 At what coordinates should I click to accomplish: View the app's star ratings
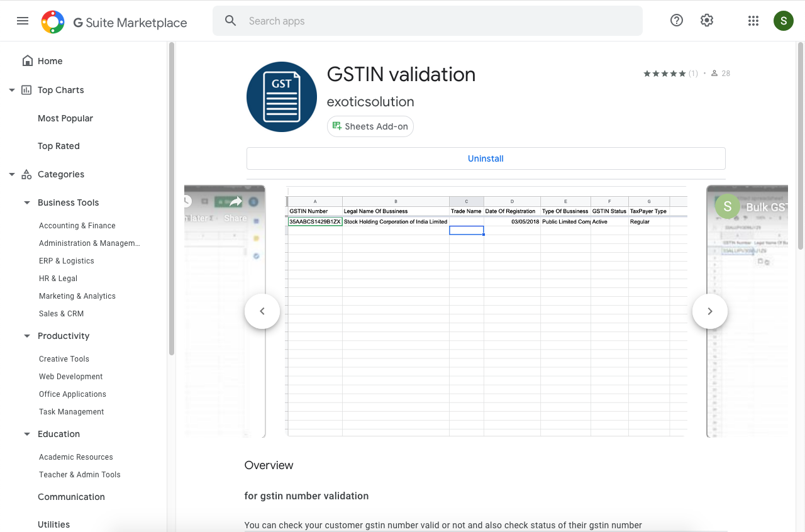(665, 73)
